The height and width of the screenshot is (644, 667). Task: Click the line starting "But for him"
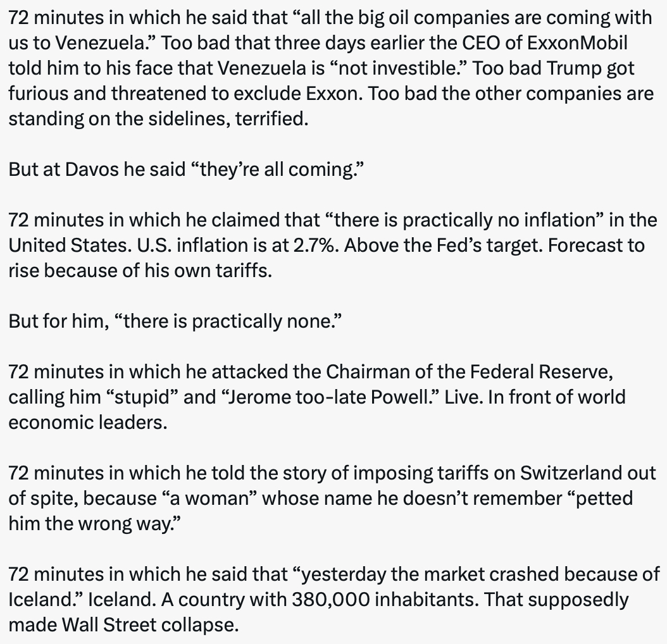point(175,321)
